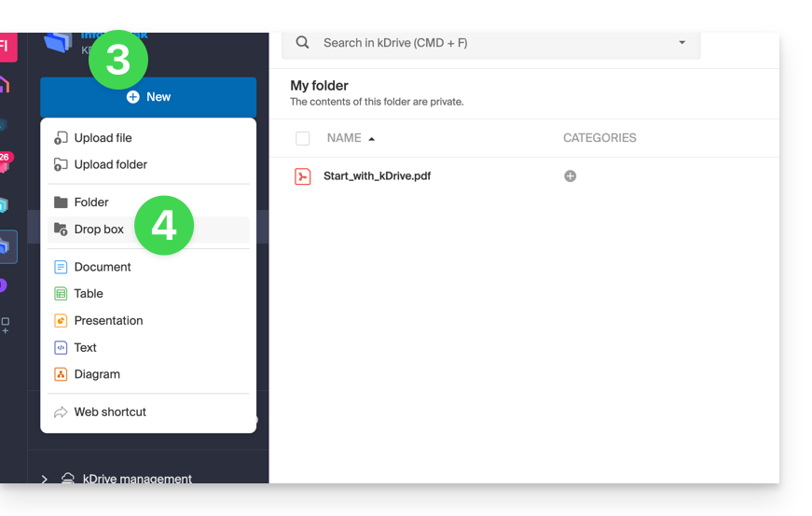The width and height of the screenshot is (812, 516).
Task: Focus the Search in kDrive field
Action: tap(491, 43)
